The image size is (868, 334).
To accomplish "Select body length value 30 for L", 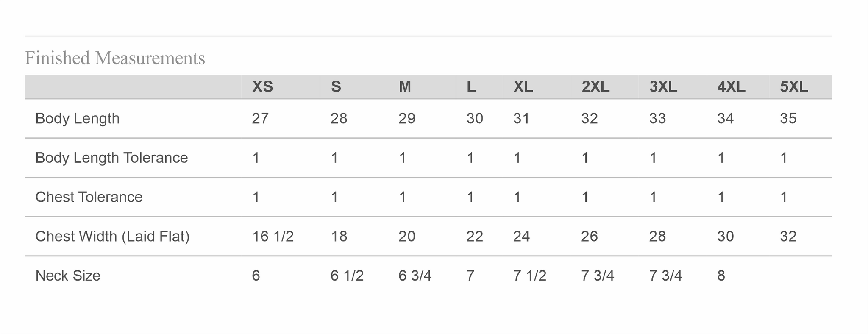I will click(x=475, y=118).
